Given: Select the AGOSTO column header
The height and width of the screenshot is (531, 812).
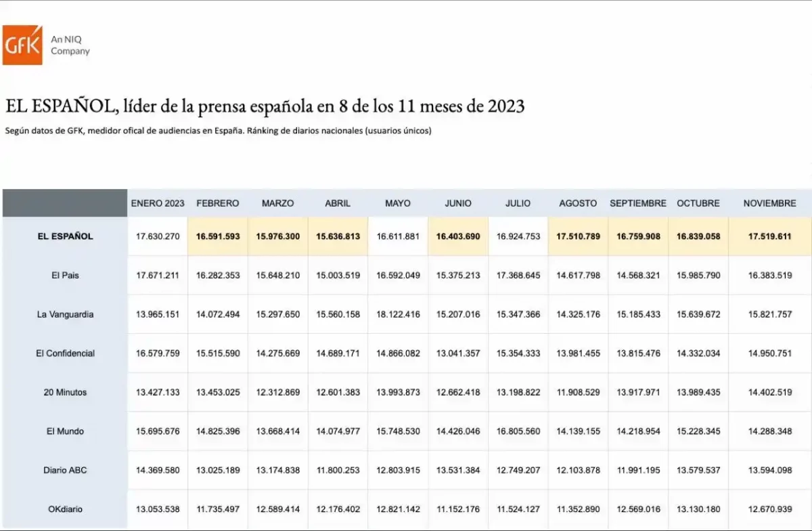Looking at the screenshot, I should 578,203.
